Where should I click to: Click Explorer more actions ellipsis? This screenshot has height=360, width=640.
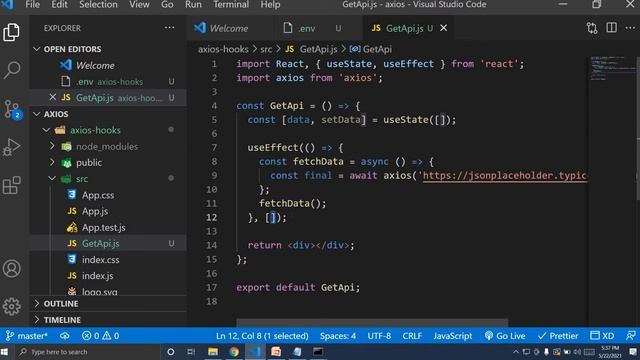tap(169, 28)
